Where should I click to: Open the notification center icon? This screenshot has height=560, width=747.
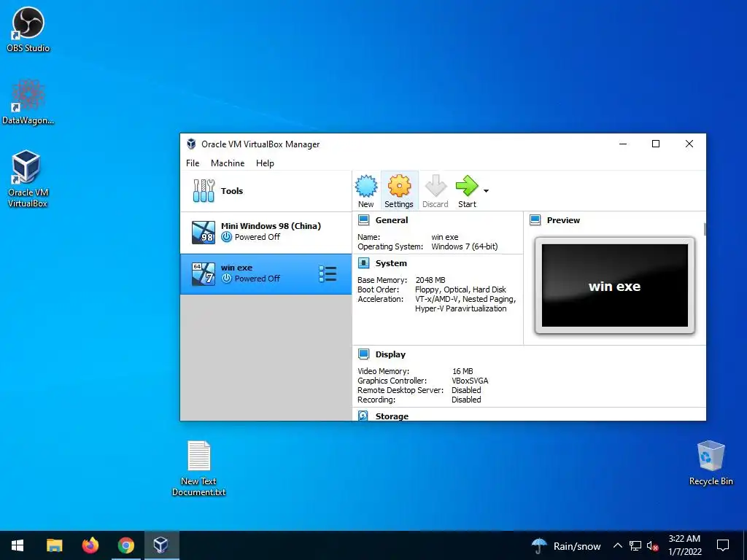click(x=723, y=545)
